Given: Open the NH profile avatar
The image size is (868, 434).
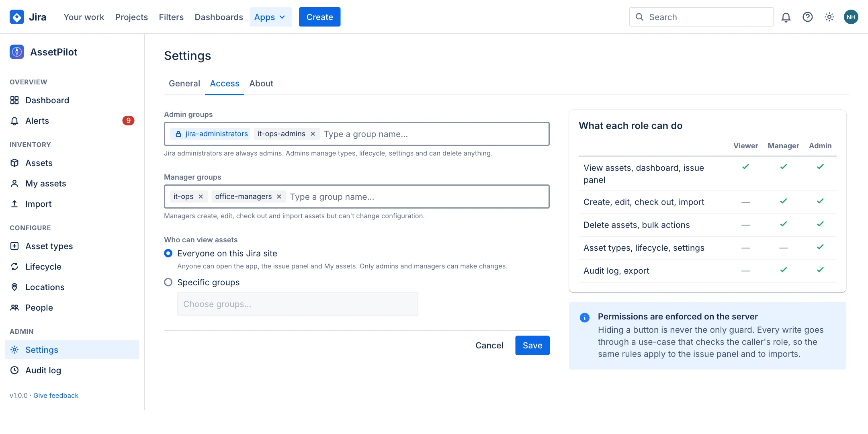Looking at the screenshot, I should 851,17.
